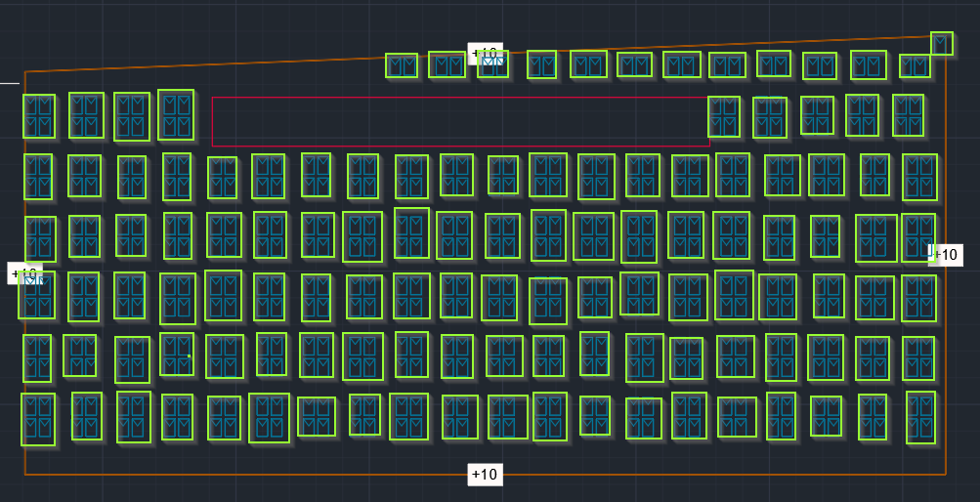
Task: Click the +10 label on the top boundary edge
Action: [x=485, y=54]
